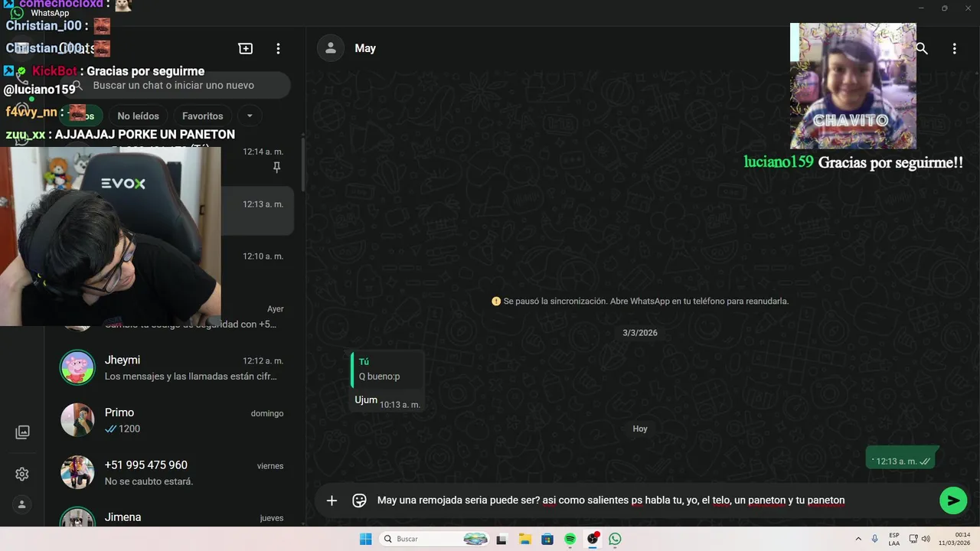
Task: Show hidden system tray icons
Action: 858,540
